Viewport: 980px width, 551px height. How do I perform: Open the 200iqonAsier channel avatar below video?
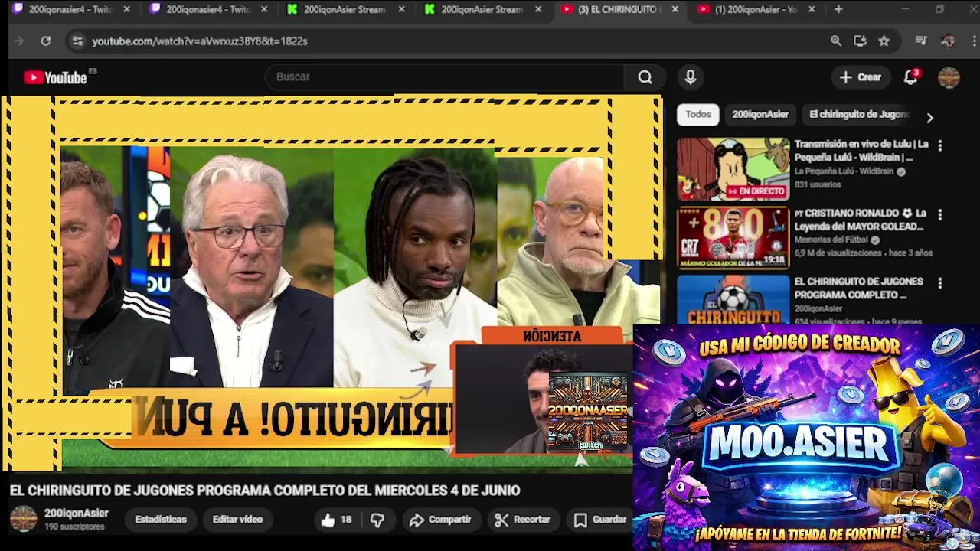coord(23,519)
